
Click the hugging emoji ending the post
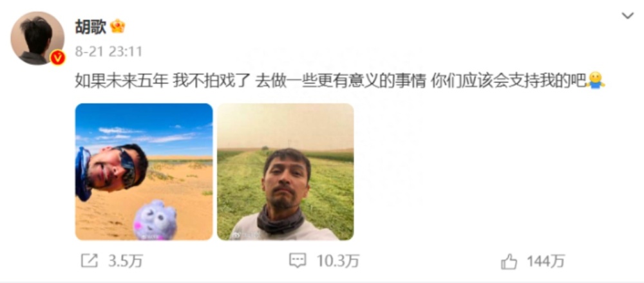tap(596, 81)
